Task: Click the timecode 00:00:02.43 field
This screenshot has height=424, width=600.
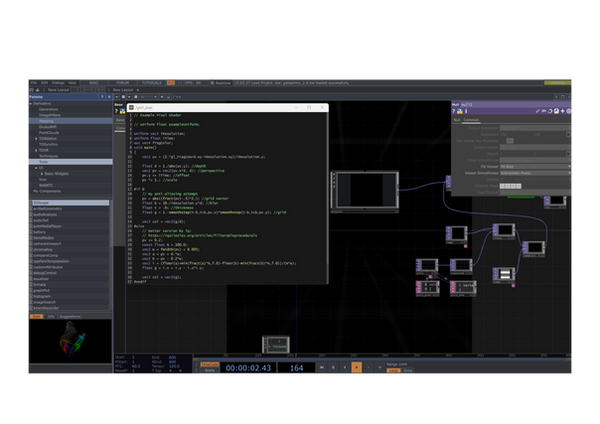Action: [x=248, y=368]
